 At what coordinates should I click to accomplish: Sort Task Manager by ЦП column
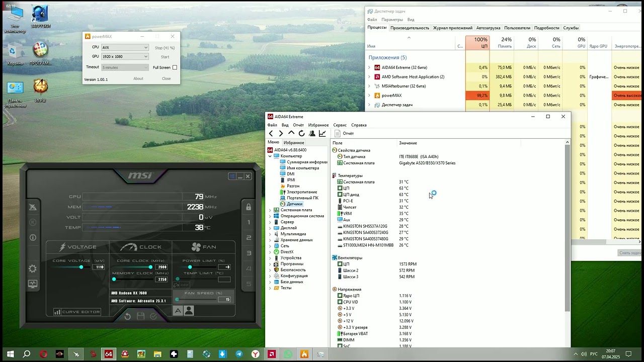click(478, 43)
